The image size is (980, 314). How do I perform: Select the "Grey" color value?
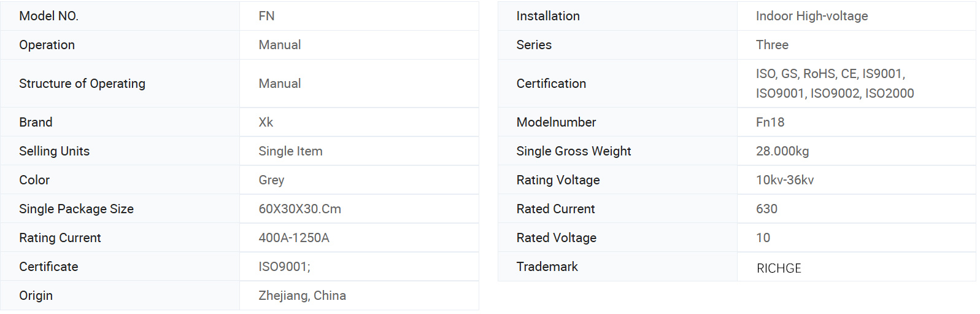(x=271, y=180)
